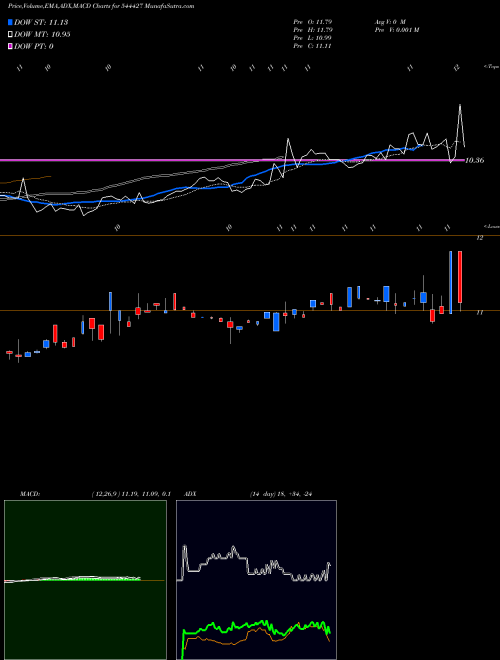Select the 'DOW PT: 0' legend text
The image size is (500, 660).
coord(34,46)
